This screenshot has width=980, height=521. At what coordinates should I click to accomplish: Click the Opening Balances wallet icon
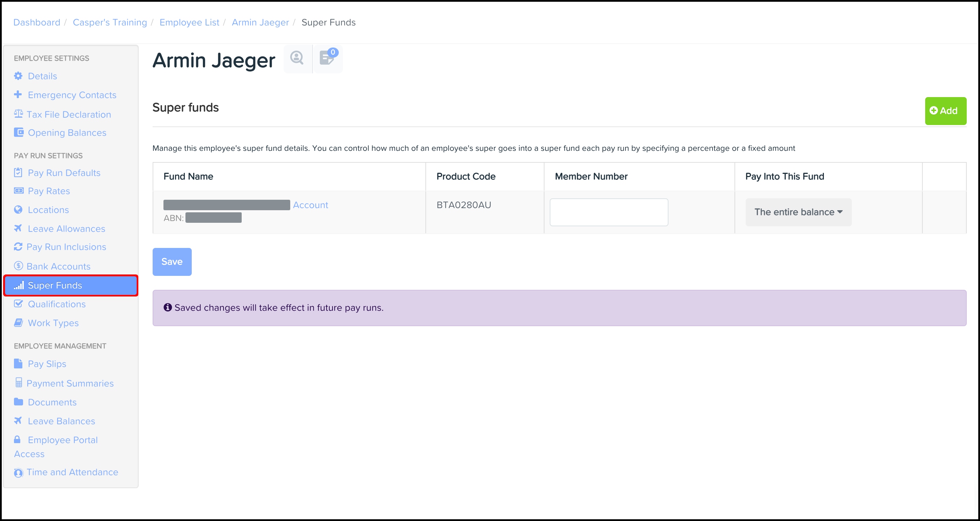(18, 132)
